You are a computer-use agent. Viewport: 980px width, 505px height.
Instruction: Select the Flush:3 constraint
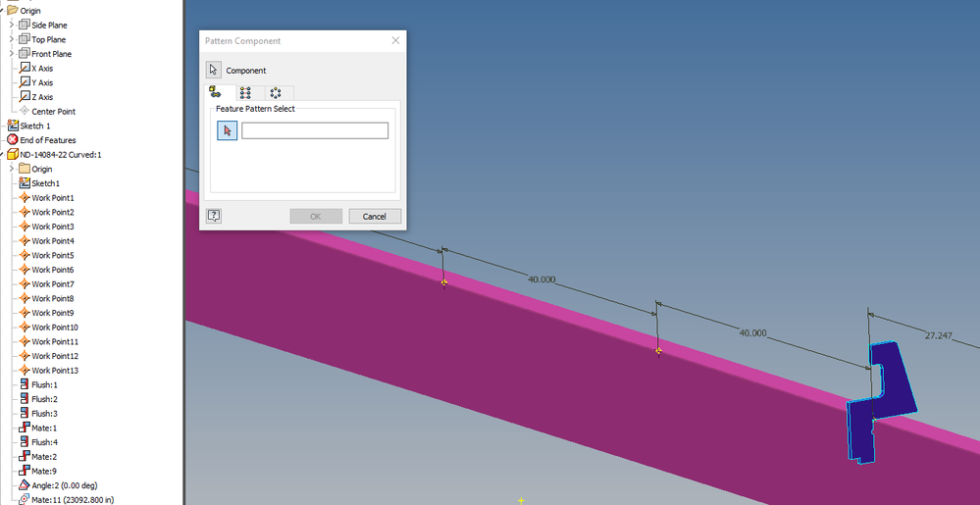(44, 413)
